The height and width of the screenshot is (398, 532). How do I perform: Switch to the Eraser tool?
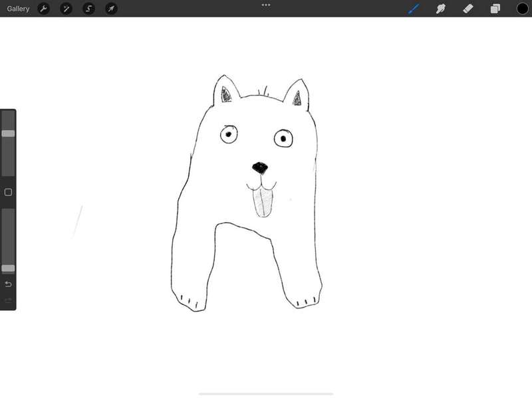(x=467, y=9)
